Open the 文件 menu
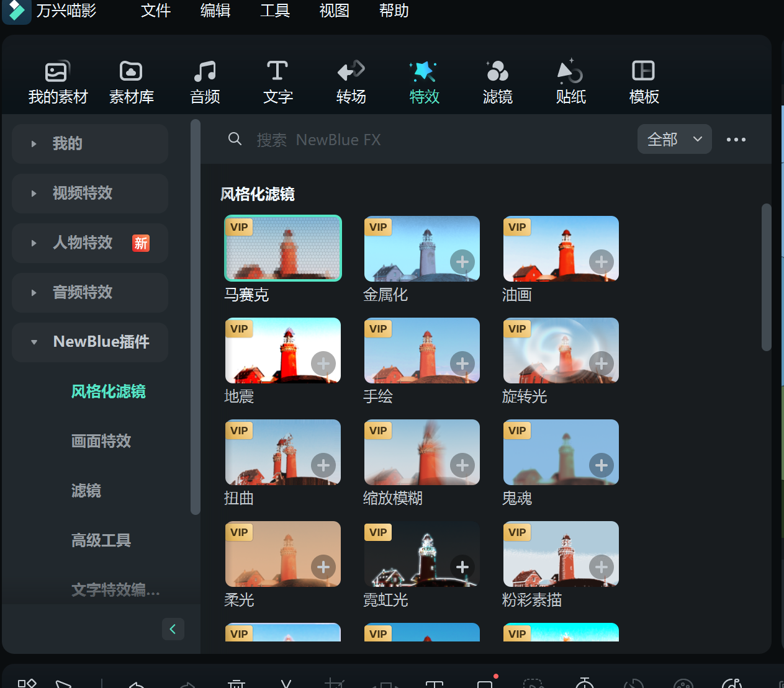The height and width of the screenshot is (688, 784). pyautogui.click(x=155, y=11)
